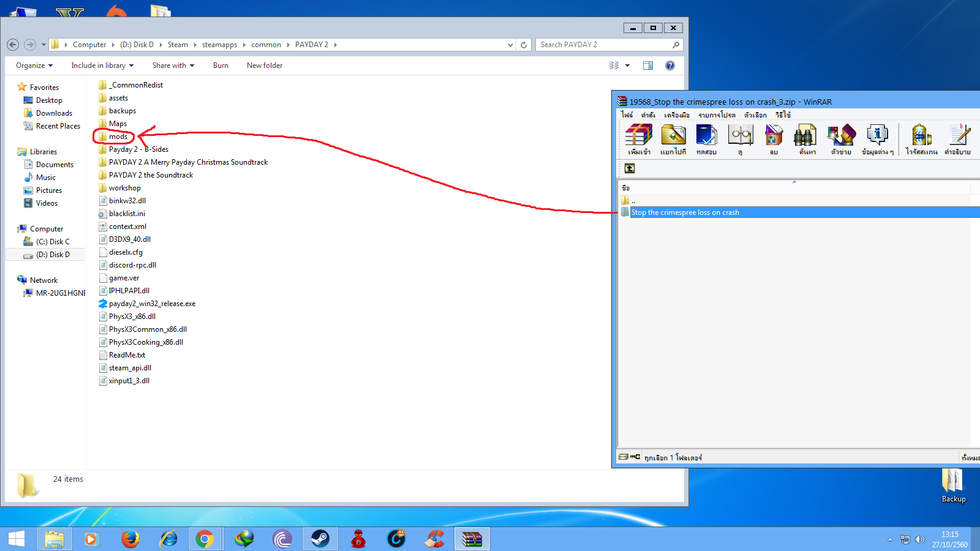Image resolution: width=980 pixels, height=551 pixels.
Task: Select the Backup icon on the desktop
Action: (953, 486)
